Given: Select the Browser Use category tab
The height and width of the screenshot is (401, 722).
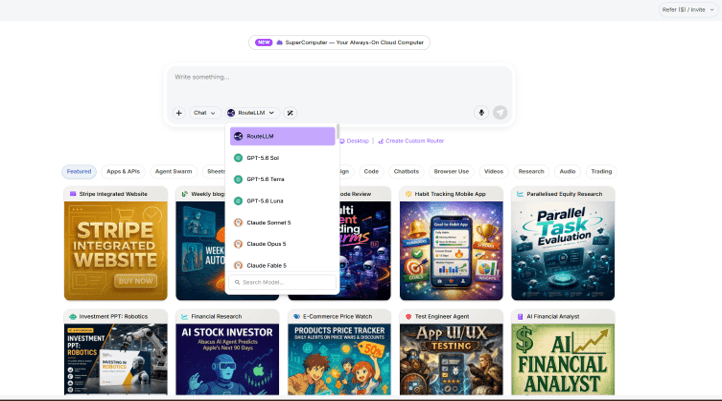Looking at the screenshot, I should tap(451, 171).
